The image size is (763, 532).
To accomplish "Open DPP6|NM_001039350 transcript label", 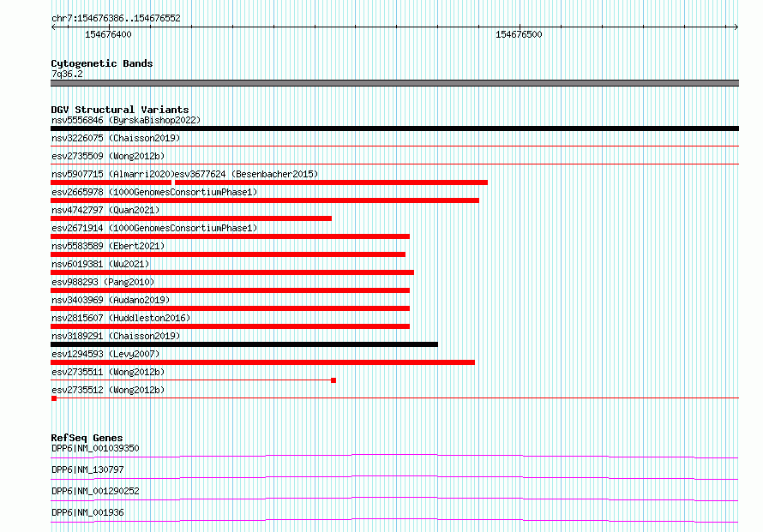I will [95, 448].
